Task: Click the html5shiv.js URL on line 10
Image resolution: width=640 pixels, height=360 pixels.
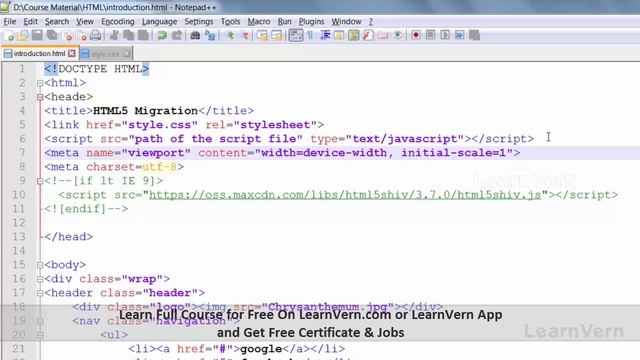Action: (345, 195)
